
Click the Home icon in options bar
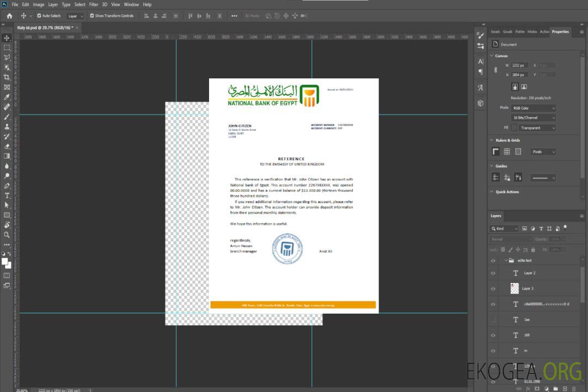click(9, 16)
